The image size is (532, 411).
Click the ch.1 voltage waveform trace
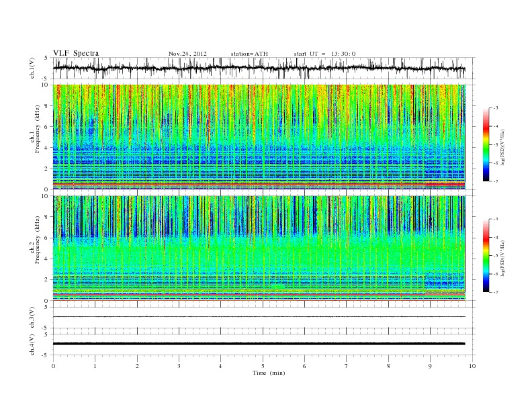tap(259, 68)
